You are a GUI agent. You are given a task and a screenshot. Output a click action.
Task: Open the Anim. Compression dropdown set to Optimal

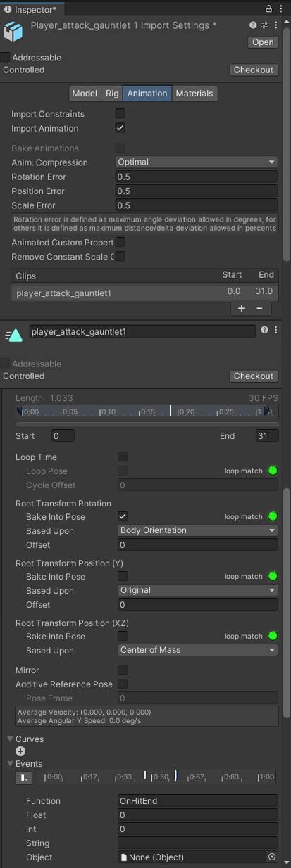point(197,162)
